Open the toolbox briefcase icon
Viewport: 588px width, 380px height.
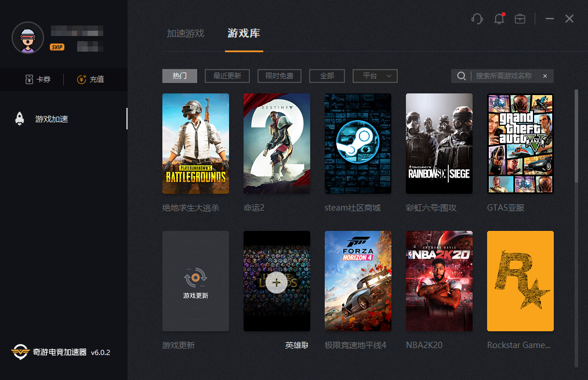(x=520, y=19)
